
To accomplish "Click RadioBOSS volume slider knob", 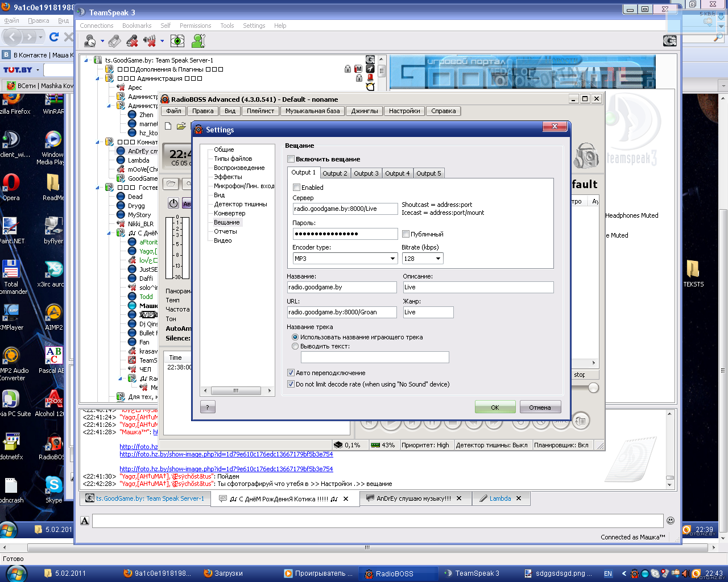I will click(593, 388).
